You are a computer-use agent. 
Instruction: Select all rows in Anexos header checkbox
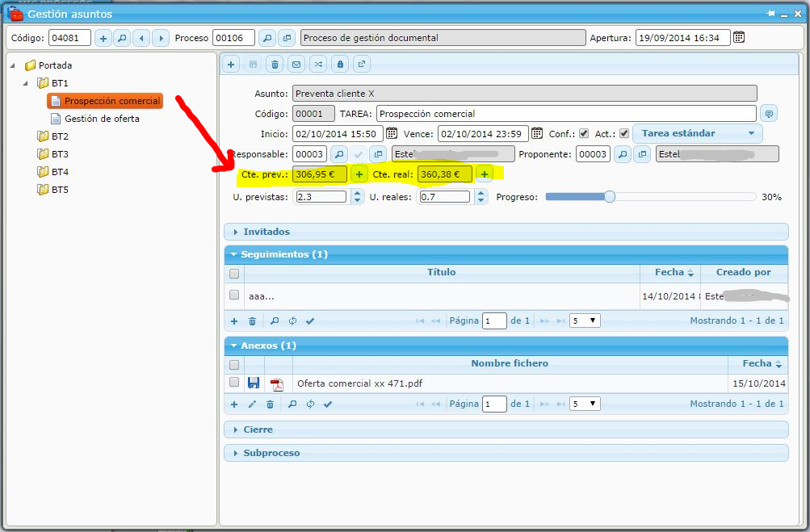[x=234, y=365]
